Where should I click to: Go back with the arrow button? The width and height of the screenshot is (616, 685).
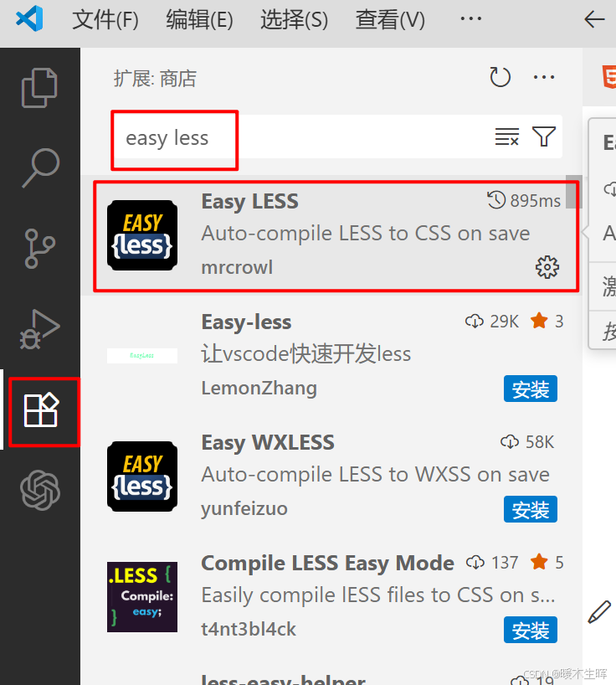click(x=594, y=19)
